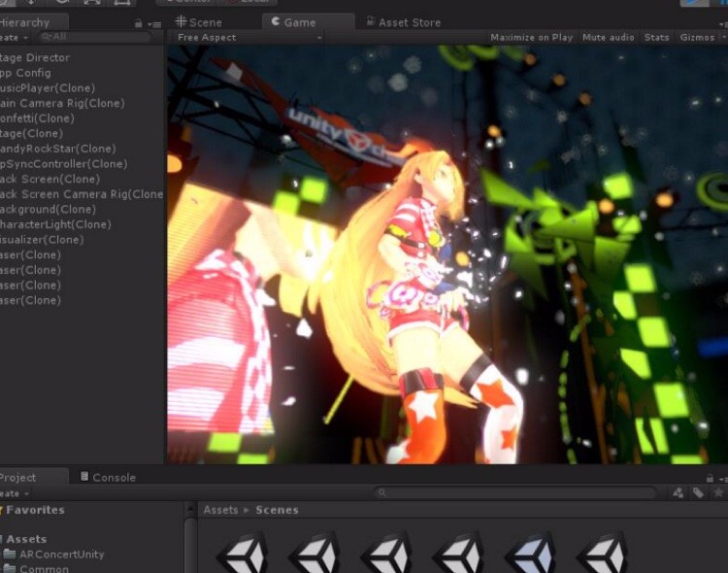
Task: Click Assets in the breadcrumb path
Action: coord(220,510)
